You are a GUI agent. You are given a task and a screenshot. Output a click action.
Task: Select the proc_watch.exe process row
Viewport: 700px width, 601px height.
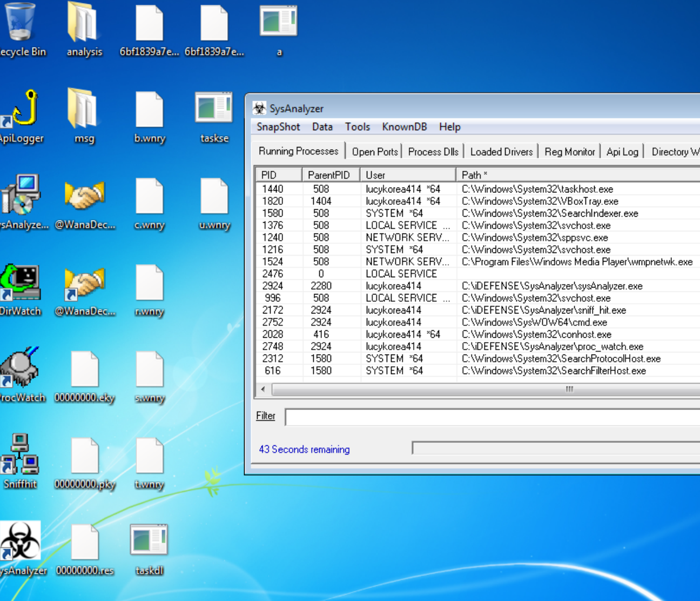click(478, 346)
